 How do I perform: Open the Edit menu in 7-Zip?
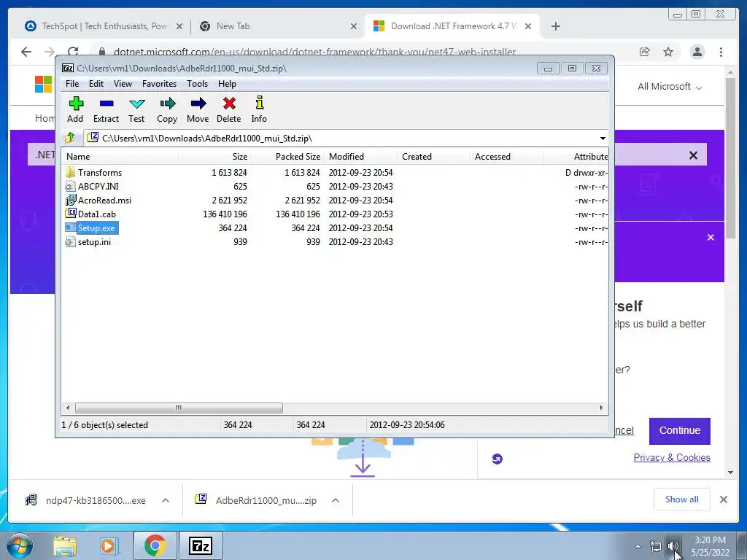pos(96,84)
